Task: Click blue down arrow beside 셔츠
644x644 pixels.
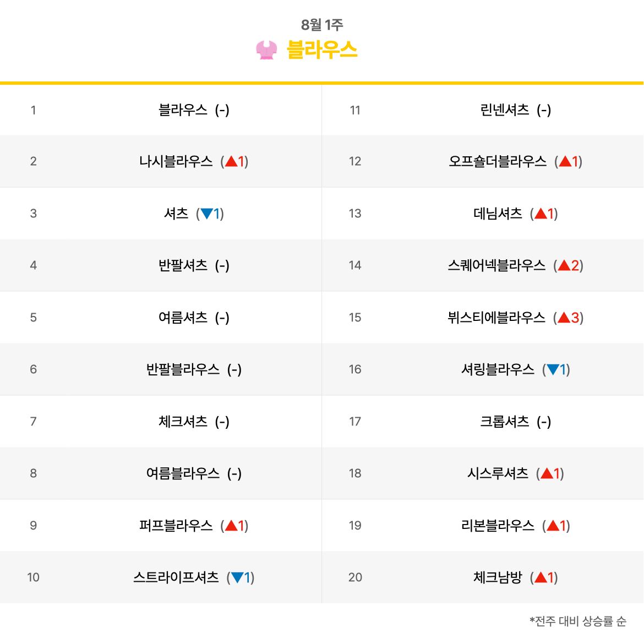Action: pos(206,214)
